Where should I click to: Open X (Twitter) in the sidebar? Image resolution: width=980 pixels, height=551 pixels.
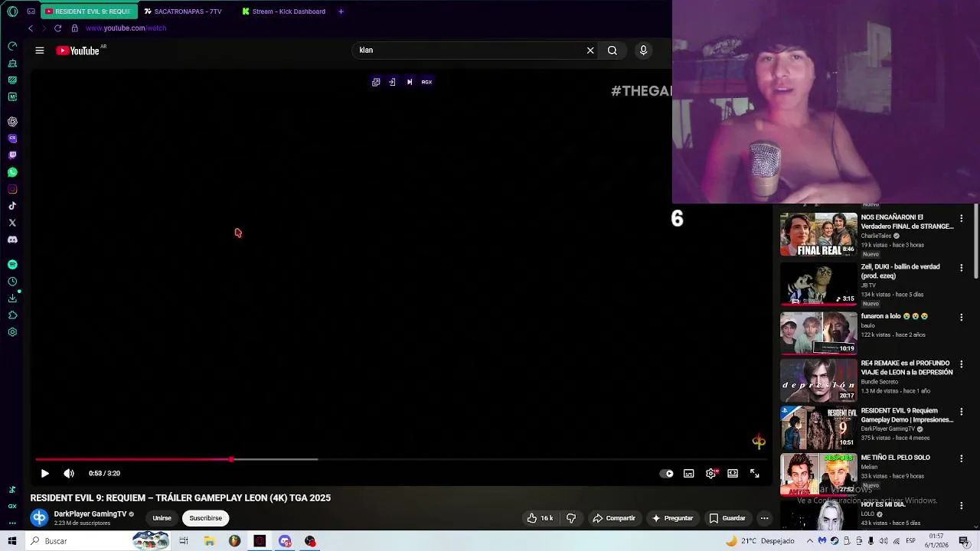12,223
